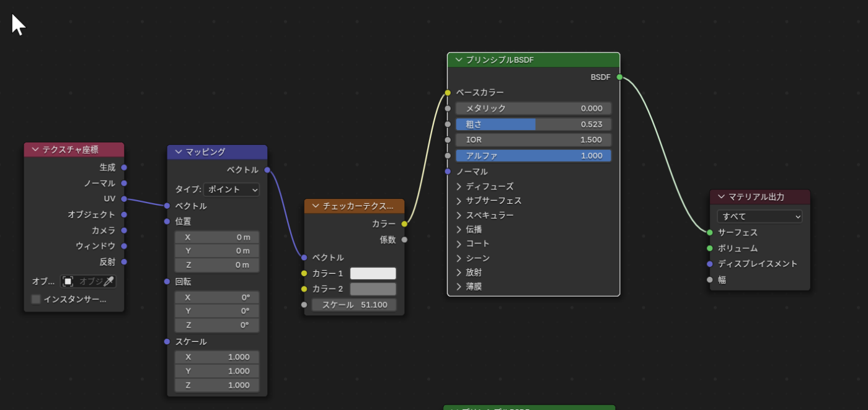The height and width of the screenshot is (410, 868).
Task: Click the 回転 Z field showing 0°
Action: (x=217, y=325)
